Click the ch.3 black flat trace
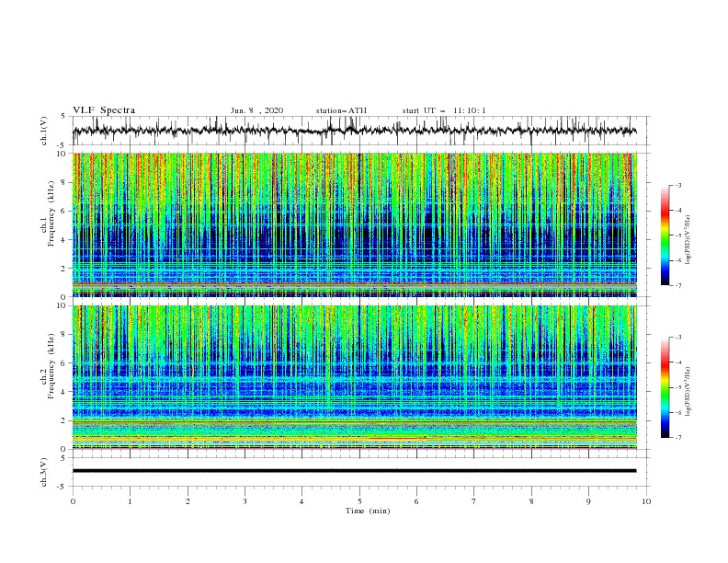The height and width of the screenshot is (563, 728). (x=354, y=471)
